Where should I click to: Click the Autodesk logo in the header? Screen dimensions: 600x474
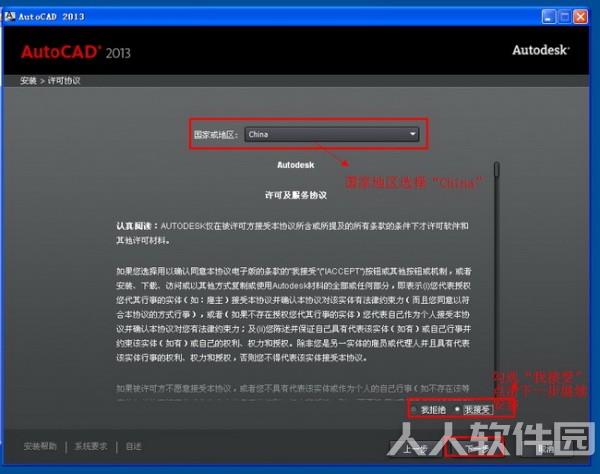tap(541, 50)
